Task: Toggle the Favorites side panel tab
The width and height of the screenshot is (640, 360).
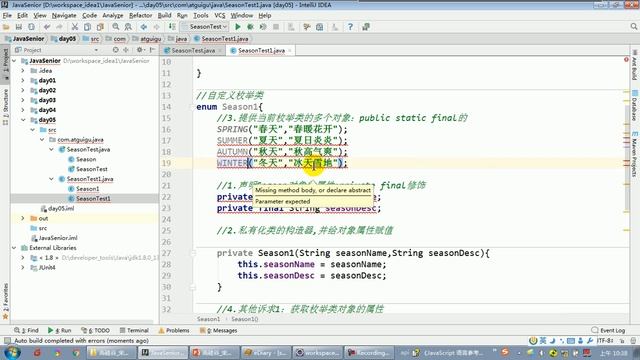Action: 5,301
